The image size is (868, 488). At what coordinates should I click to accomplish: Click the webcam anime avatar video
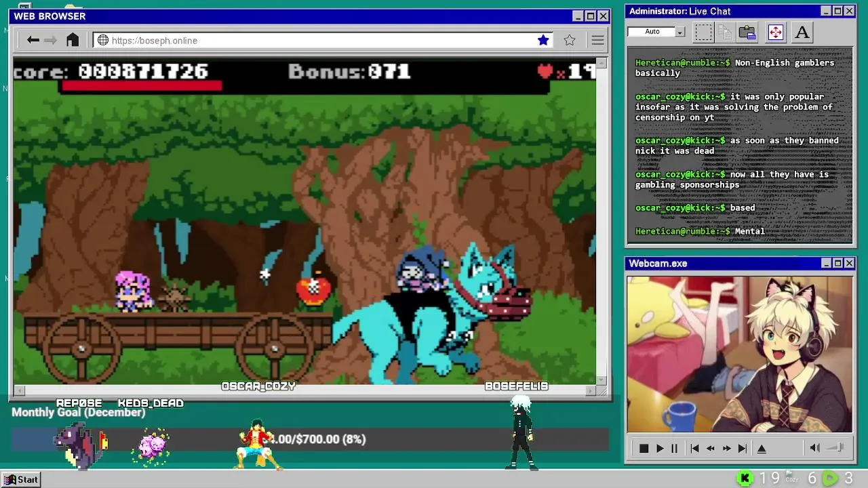(x=740, y=354)
